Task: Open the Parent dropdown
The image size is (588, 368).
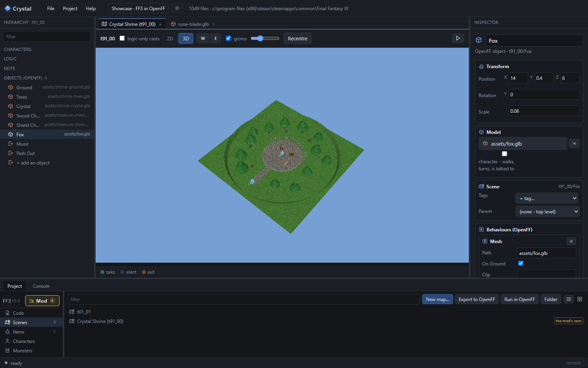Action: 547,211
